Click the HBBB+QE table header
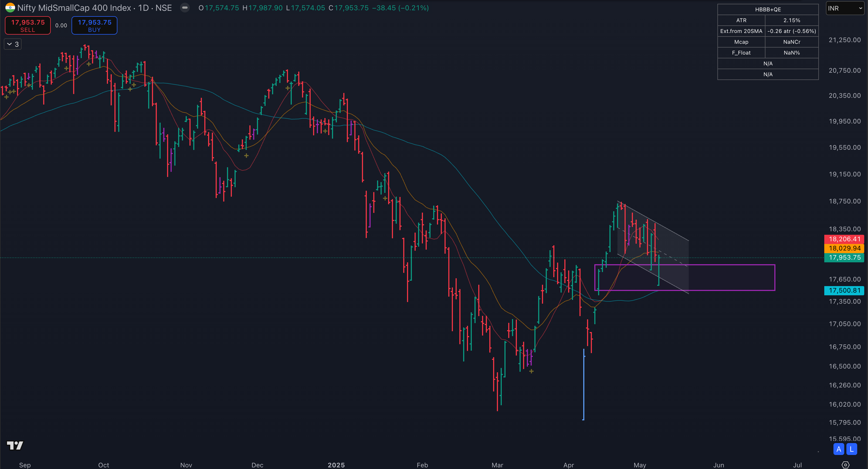The width and height of the screenshot is (868, 469). click(768, 9)
